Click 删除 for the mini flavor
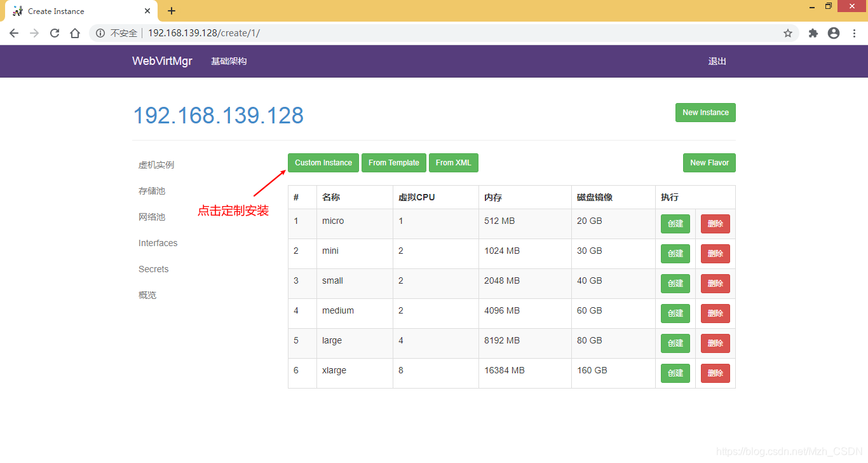 [x=715, y=254]
